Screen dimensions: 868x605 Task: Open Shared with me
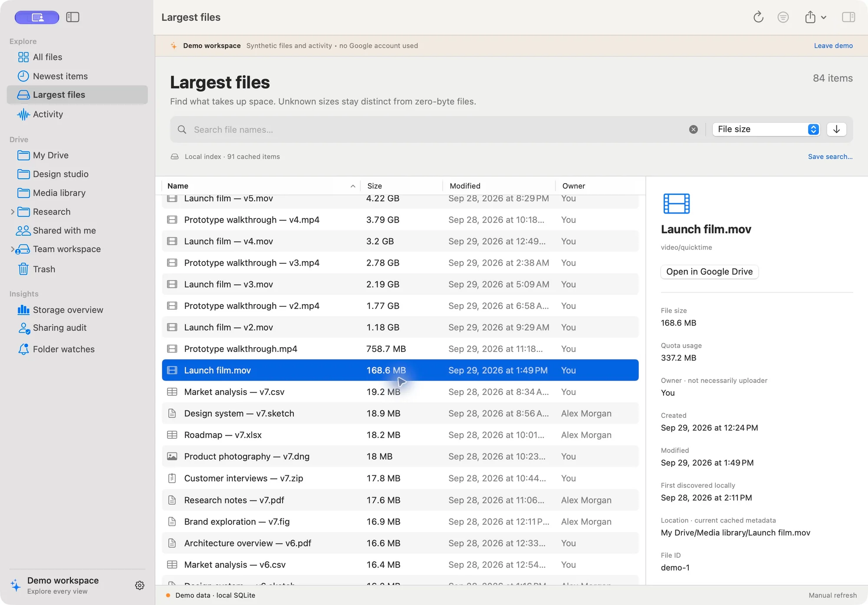[77, 230]
